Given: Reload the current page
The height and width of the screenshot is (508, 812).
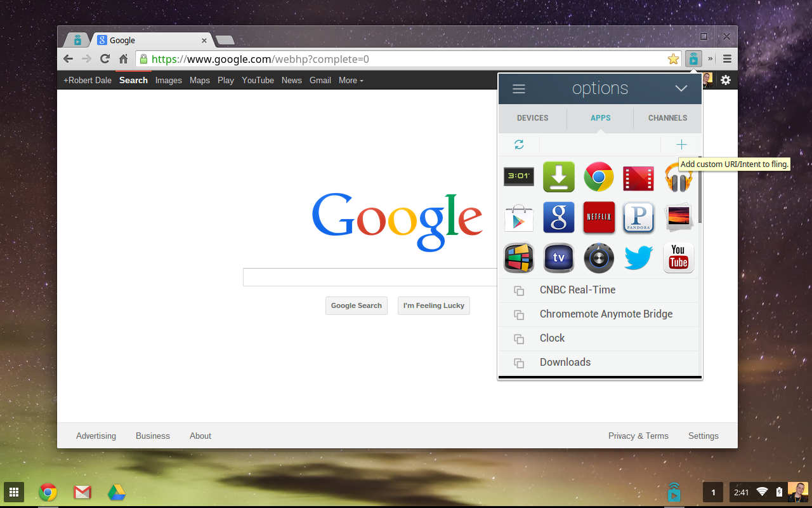Looking at the screenshot, I should tap(105, 59).
